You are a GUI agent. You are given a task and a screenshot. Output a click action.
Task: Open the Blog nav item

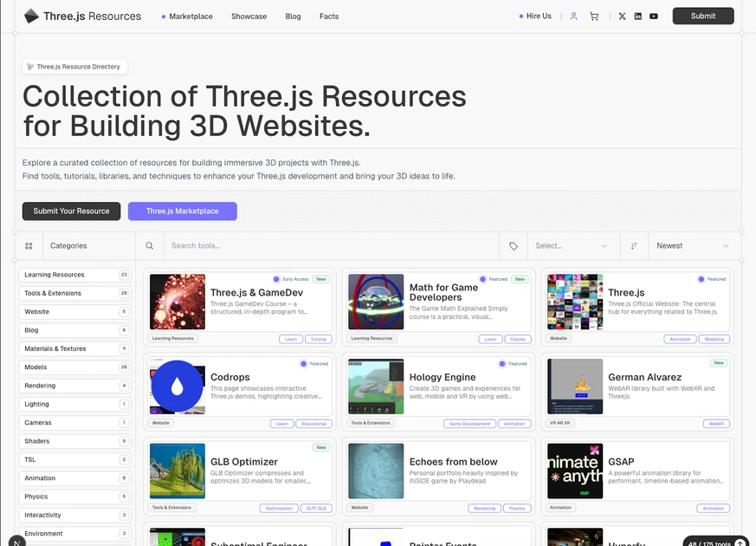tap(294, 16)
